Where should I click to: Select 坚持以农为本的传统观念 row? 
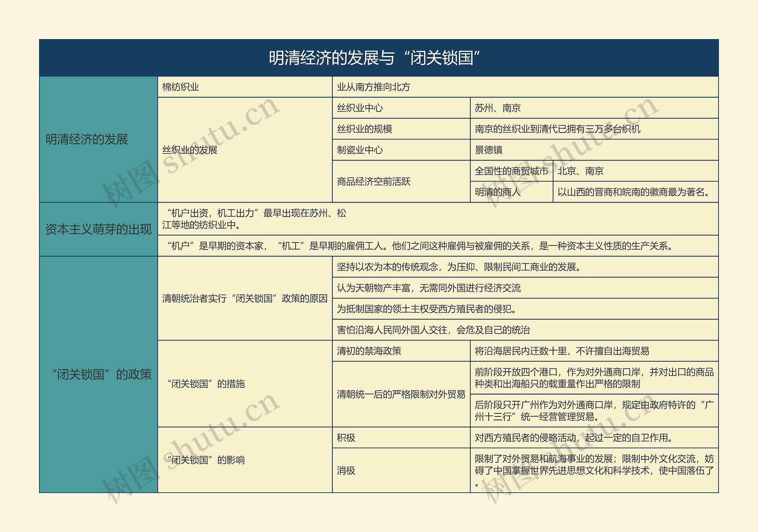(x=525, y=267)
